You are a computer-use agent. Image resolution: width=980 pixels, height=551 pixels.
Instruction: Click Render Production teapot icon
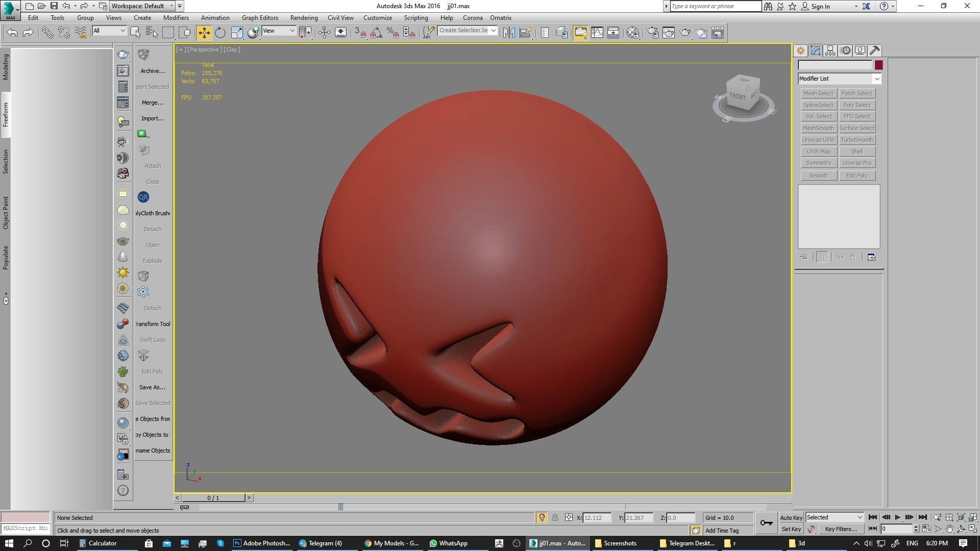685,33
